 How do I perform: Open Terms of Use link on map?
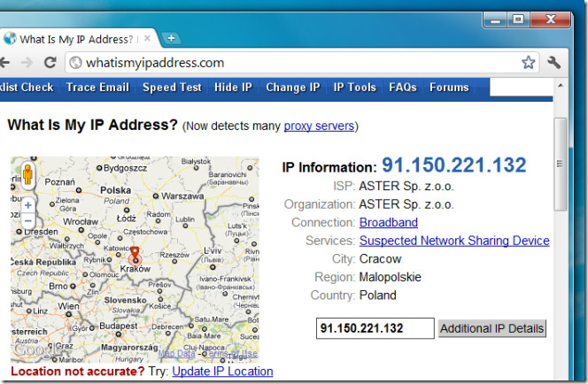[x=233, y=353]
